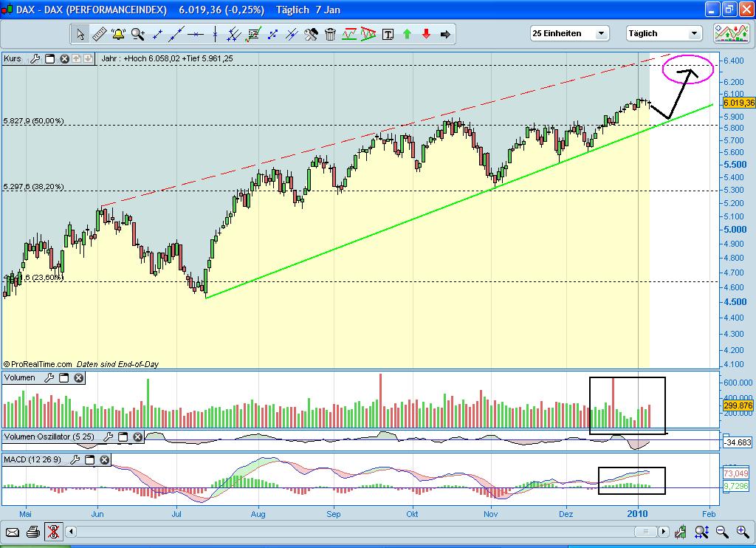Open the price alert bell tool
The image size is (756, 548).
click(x=119, y=33)
